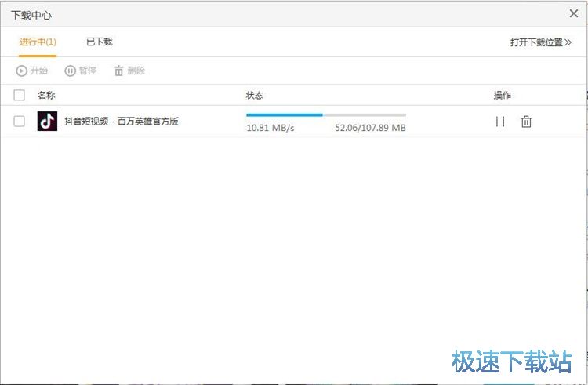The width and height of the screenshot is (588, 385).
Task: Click the 下载中心 window title
Action: point(31,15)
